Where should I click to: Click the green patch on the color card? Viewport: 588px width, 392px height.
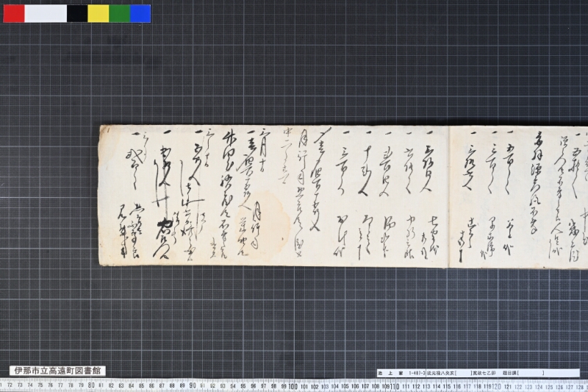[120, 13]
